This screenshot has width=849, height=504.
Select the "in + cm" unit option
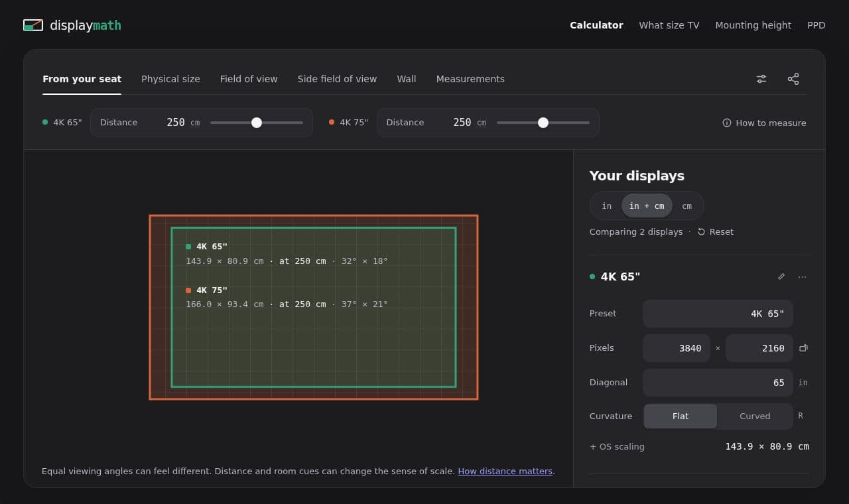point(647,206)
